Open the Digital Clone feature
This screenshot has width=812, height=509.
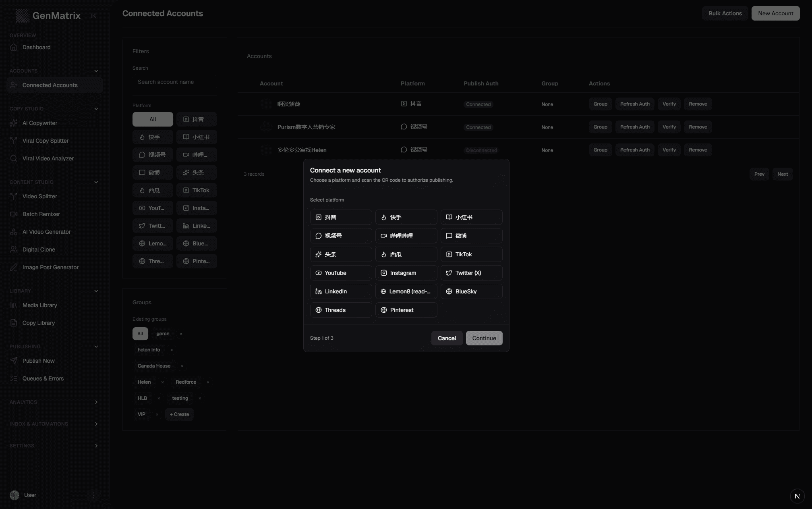pyautogui.click(x=37, y=249)
